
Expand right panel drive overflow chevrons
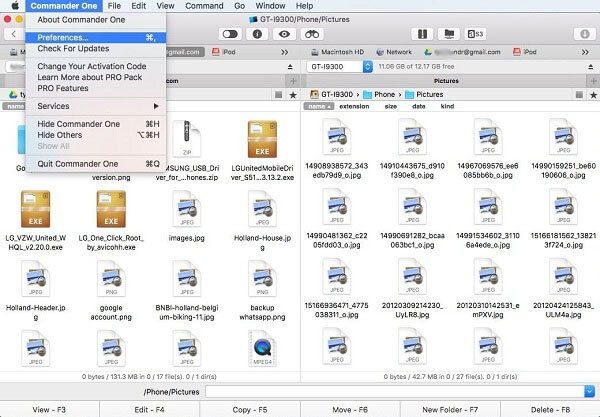(x=585, y=52)
